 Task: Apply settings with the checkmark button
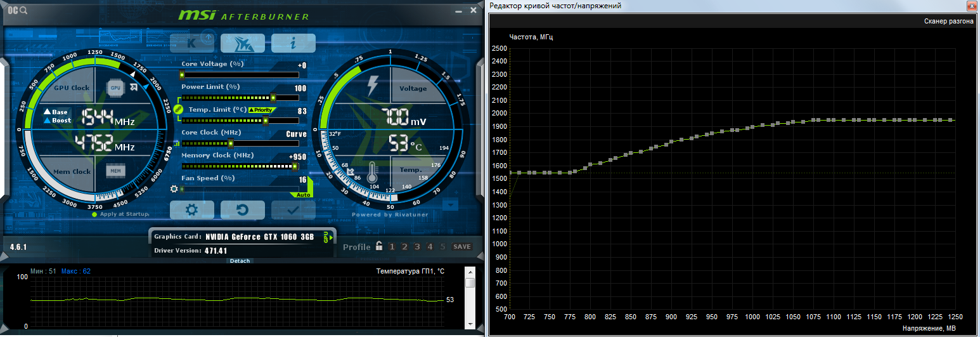[293, 209]
